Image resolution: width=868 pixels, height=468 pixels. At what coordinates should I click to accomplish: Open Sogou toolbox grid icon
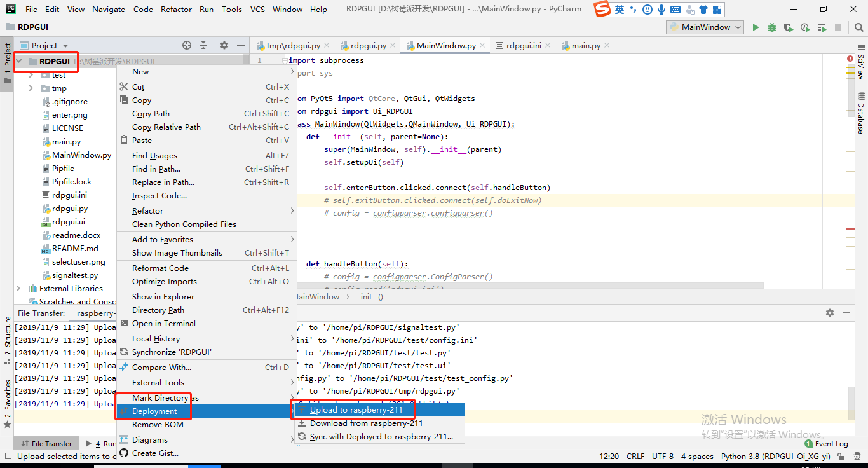[x=717, y=10]
